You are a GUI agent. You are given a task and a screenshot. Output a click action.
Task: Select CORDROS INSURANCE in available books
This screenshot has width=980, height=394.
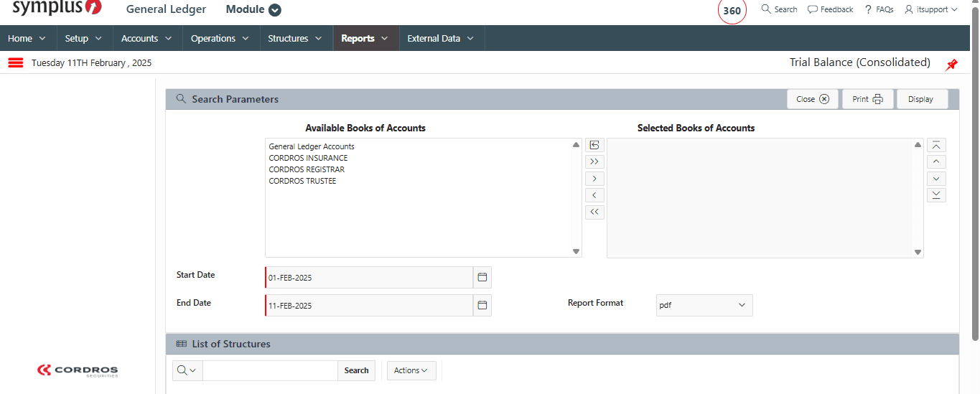coord(308,158)
